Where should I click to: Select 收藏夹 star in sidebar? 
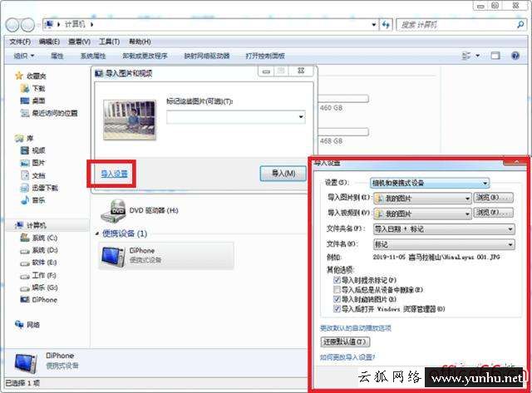(x=19, y=76)
